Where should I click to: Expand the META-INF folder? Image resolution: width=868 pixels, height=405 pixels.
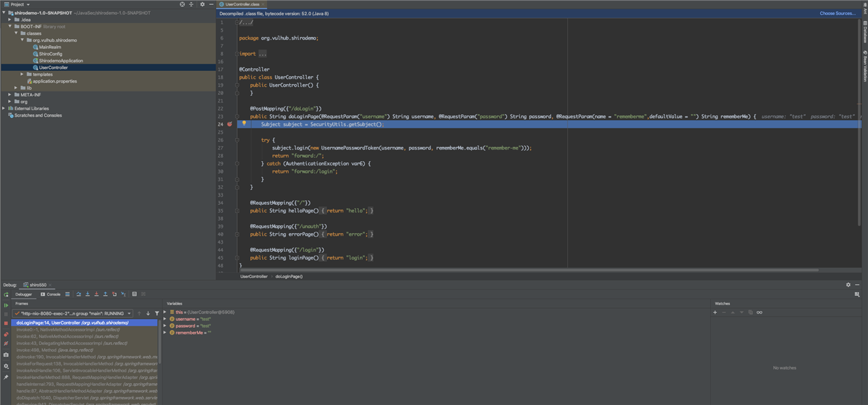pyautogui.click(x=10, y=95)
